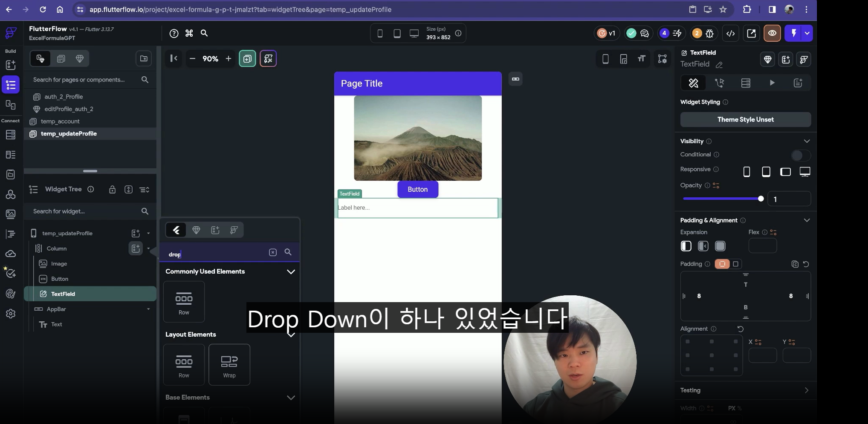Expand the AppBar tree item arrow

(148, 309)
